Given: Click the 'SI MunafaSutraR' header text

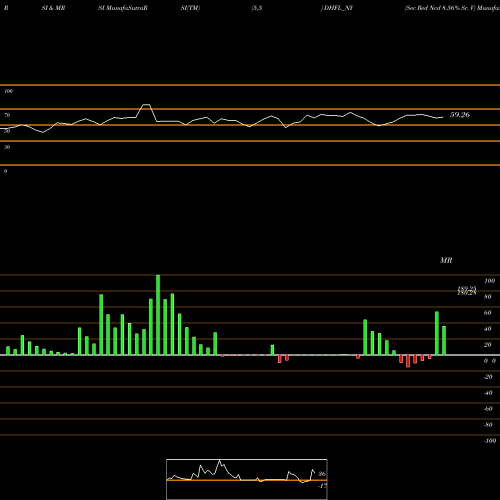Looking at the screenshot, I should [x=123, y=8].
